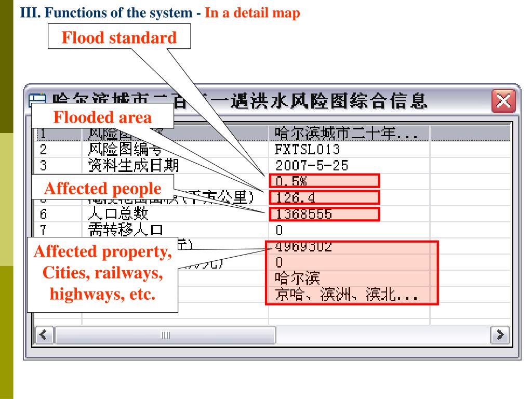Select row label 需转移人口
Viewport: 532px width, 399px height.
[126, 230]
